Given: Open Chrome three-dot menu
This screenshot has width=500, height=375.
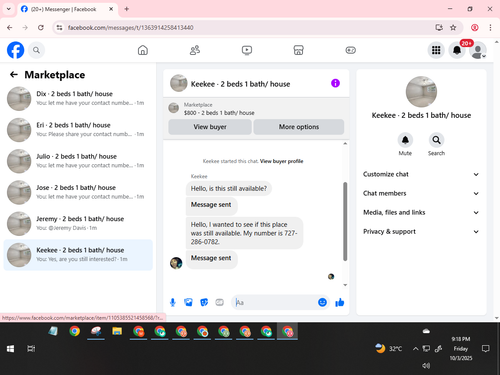Looking at the screenshot, I should (x=490, y=28).
